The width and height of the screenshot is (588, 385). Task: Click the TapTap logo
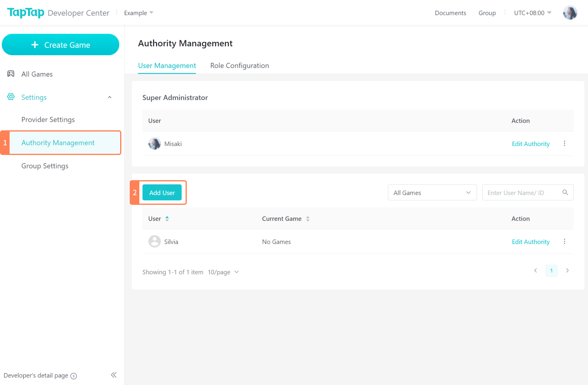26,13
